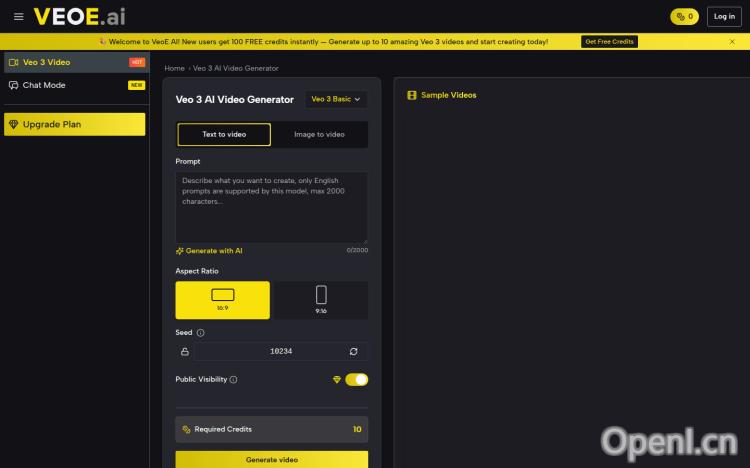750x468 pixels.
Task: Click the Seed info icon
Action: pyautogui.click(x=200, y=333)
